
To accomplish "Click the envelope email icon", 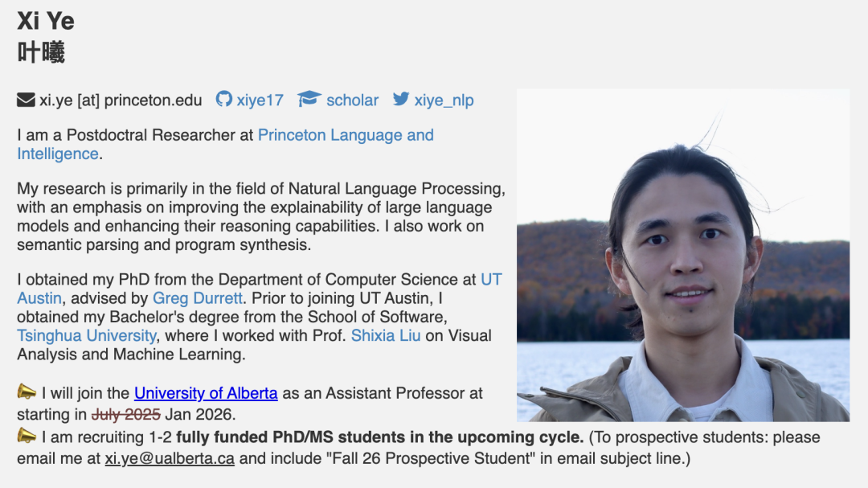I will pyautogui.click(x=26, y=100).
